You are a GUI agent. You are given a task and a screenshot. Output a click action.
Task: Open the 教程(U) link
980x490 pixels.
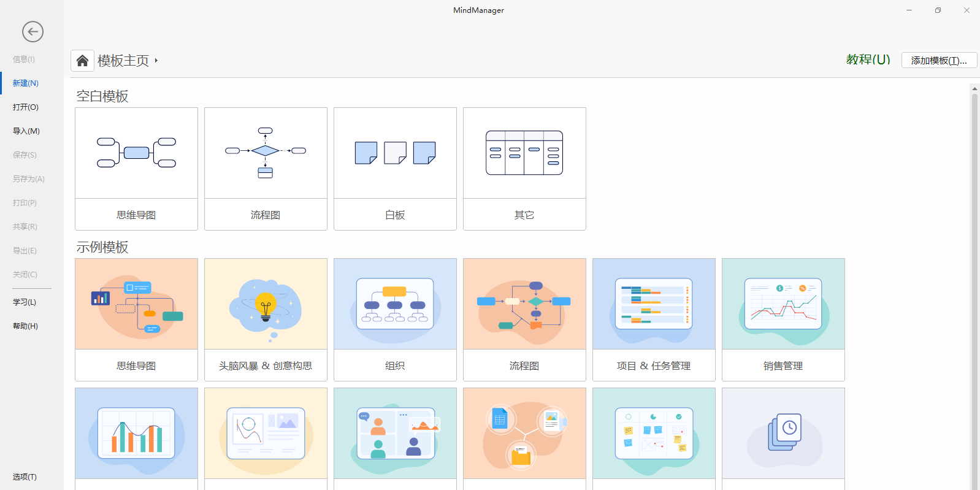coord(868,59)
